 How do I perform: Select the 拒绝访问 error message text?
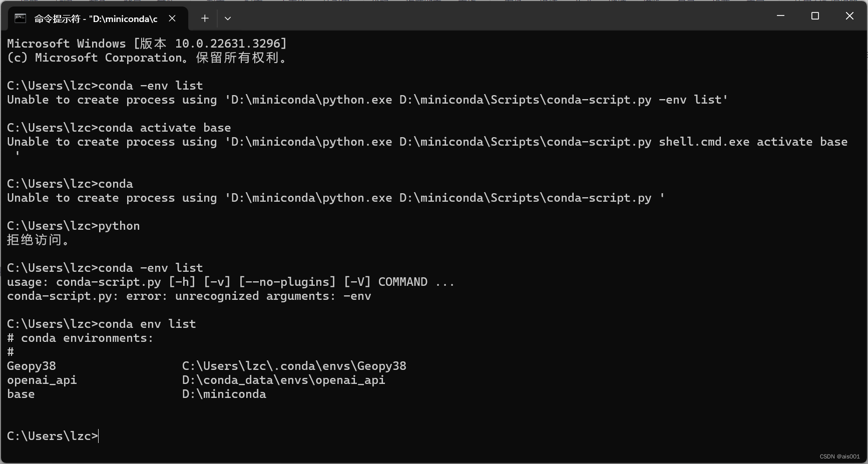(38, 240)
